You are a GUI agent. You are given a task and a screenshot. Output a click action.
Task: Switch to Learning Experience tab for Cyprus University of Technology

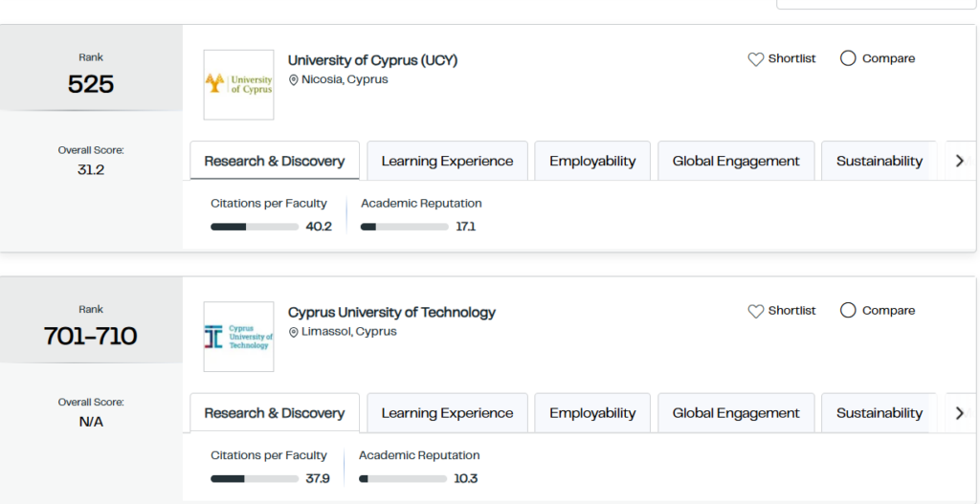(x=448, y=413)
